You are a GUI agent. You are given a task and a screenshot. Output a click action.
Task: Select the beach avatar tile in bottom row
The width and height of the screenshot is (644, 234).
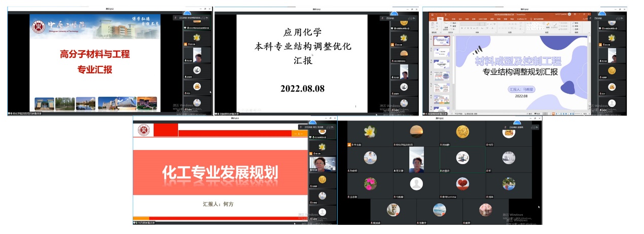point(439,209)
